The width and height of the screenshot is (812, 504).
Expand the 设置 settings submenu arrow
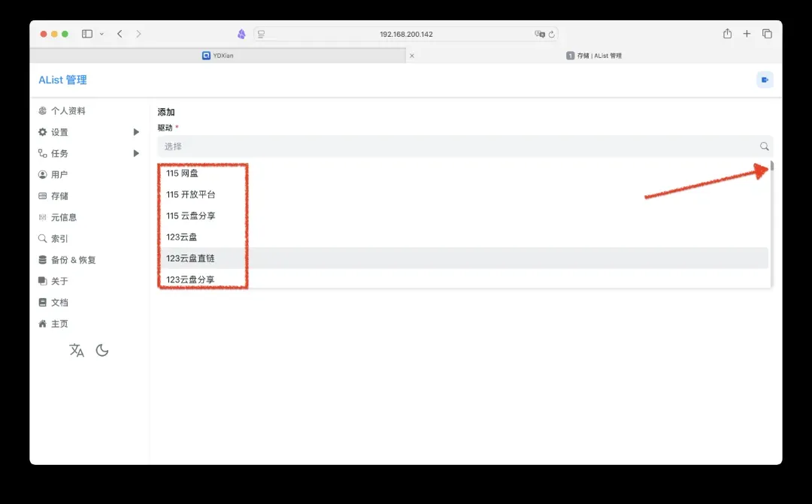[136, 132]
